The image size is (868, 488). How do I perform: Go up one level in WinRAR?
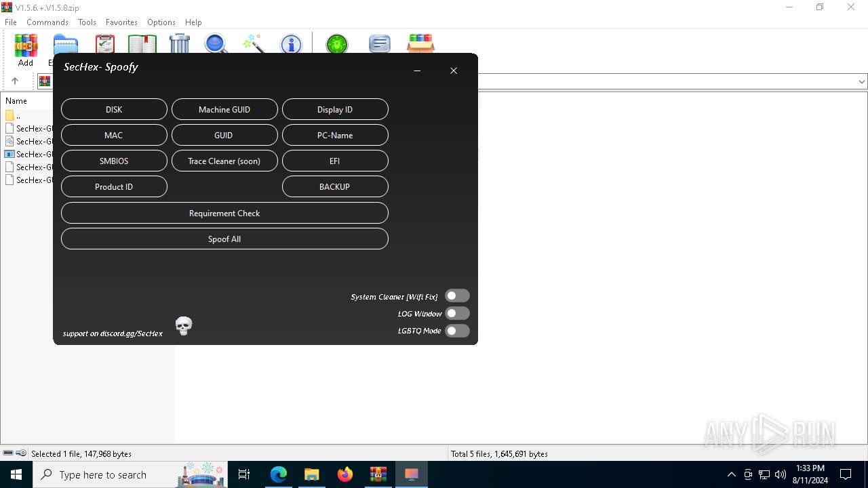(x=15, y=81)
